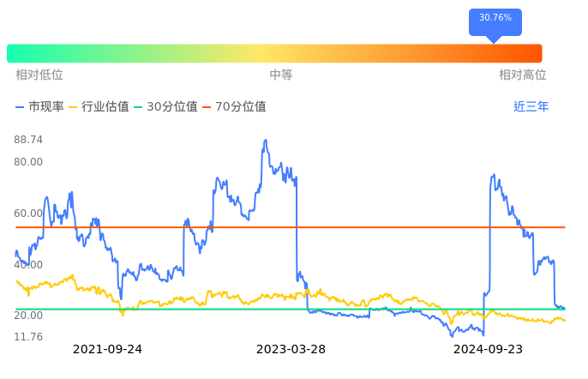Click the 相对高位 label
The width and height of the screenshot is (588, 379).
[523, 75]
